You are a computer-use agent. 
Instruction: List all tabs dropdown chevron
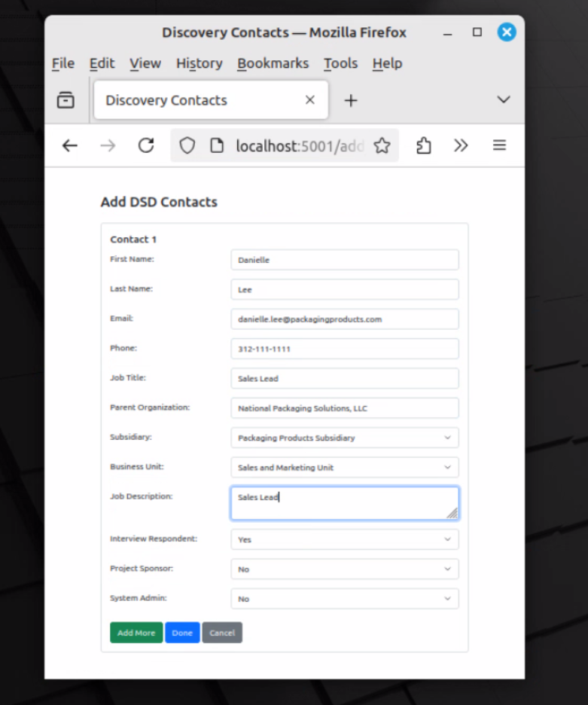[504, 99]
